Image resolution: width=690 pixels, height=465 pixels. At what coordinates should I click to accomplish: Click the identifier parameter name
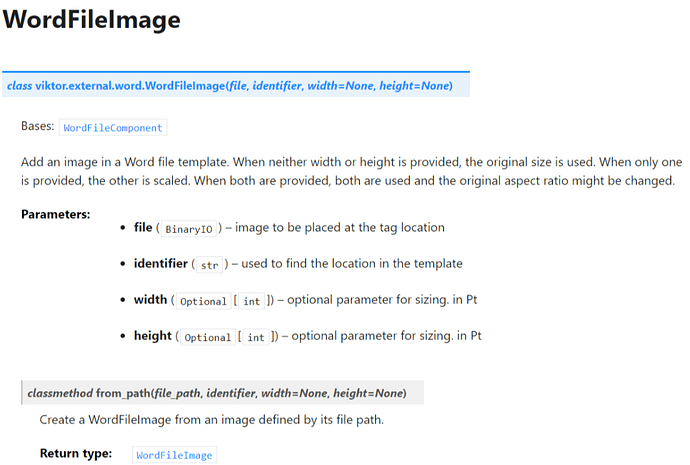pyautogui.click(x=161, y=264)
